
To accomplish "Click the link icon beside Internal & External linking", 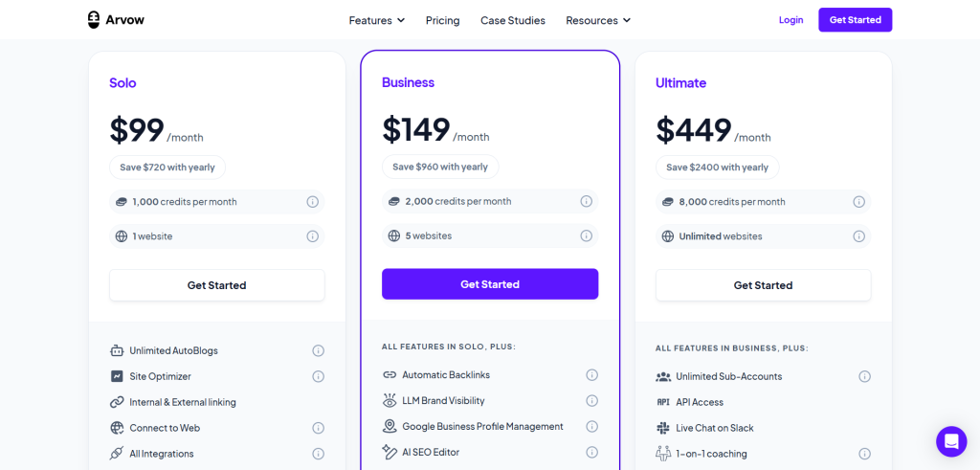I will [x=117, y=402].
